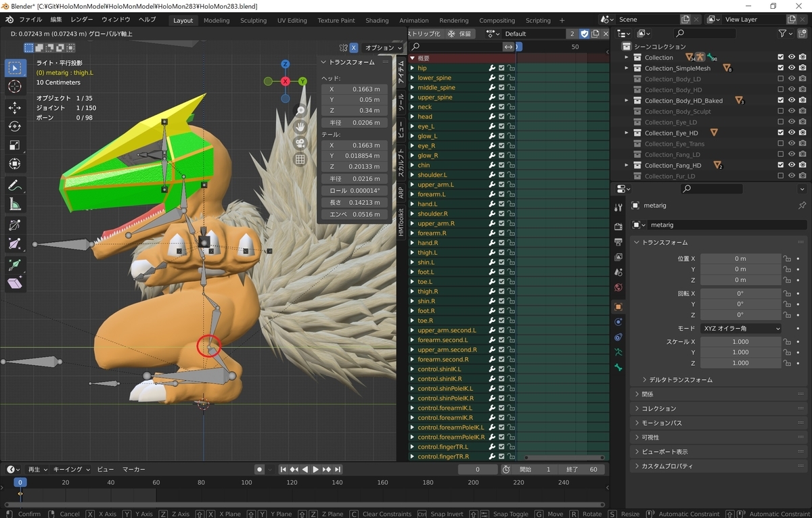
Task: Click the viewport zoom magnifier gizmo
Action: (x=300, y=110)
